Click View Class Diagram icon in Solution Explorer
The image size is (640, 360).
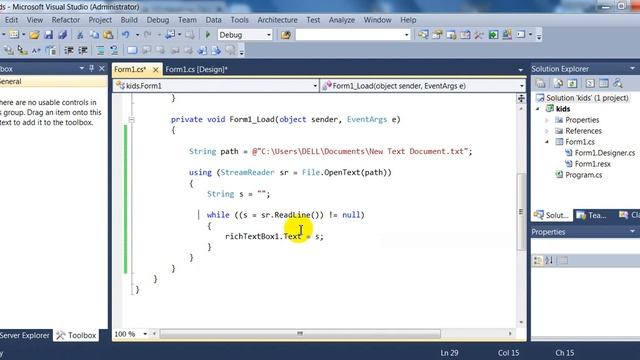(x=618, y=83)
